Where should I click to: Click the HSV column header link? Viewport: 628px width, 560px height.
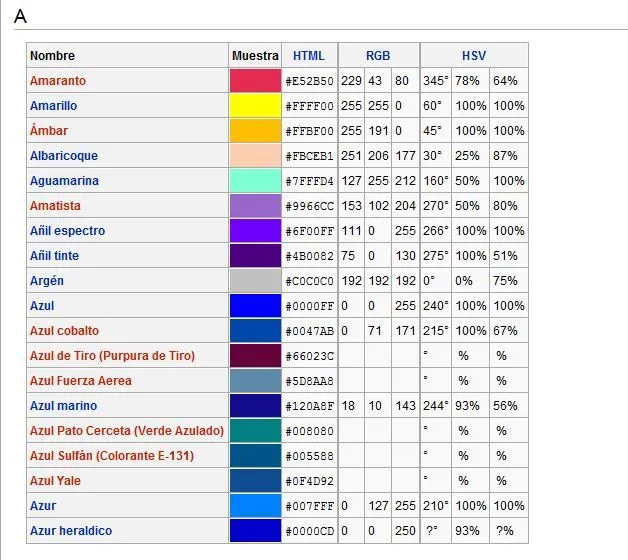pos(474,56)
